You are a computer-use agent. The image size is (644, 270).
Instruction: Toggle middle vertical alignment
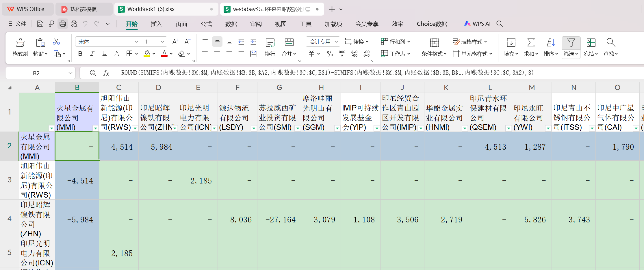[217, 42]
